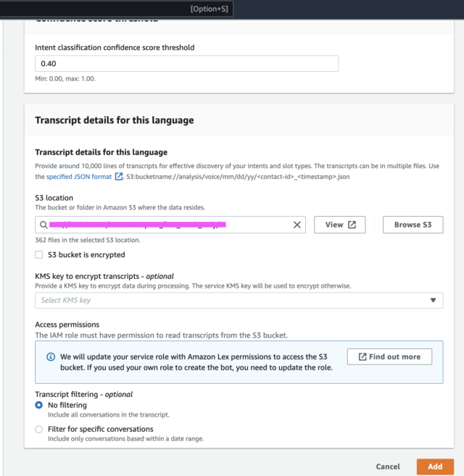Viewport: 464px width, 476px height.
Task: Click the info icon in access permissions notice
Action: [51, 356]
